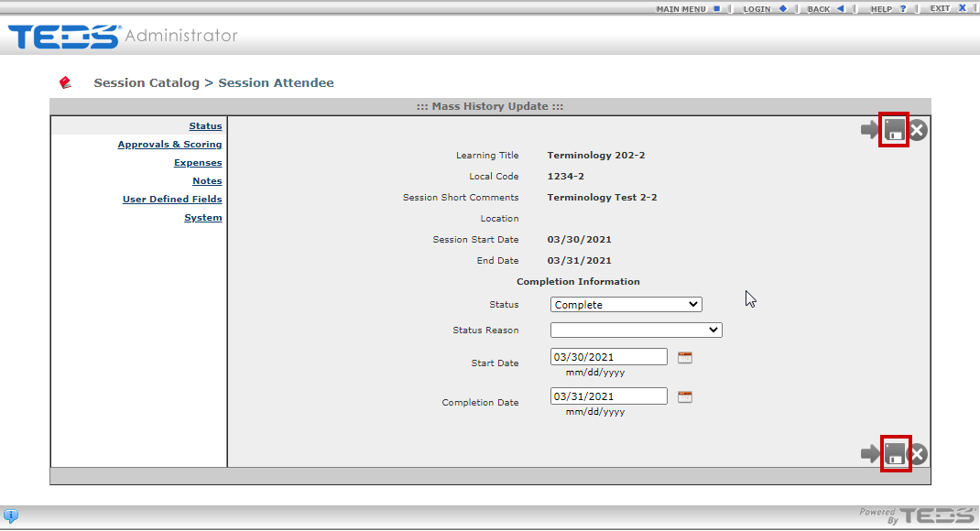Screen dimensions: 980x531
Task: Cancel using the top X circle icon
Action: click(x=918, y=130)
